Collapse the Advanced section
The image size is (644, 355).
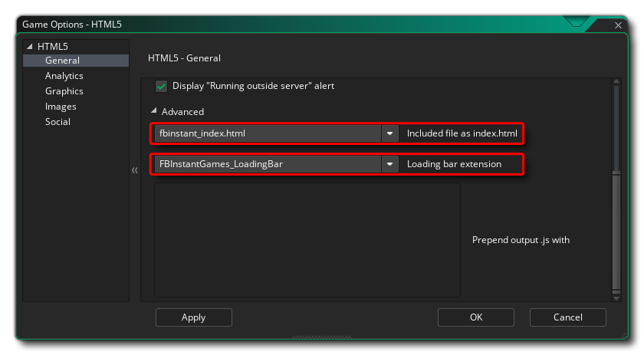(x=154, y=110)
